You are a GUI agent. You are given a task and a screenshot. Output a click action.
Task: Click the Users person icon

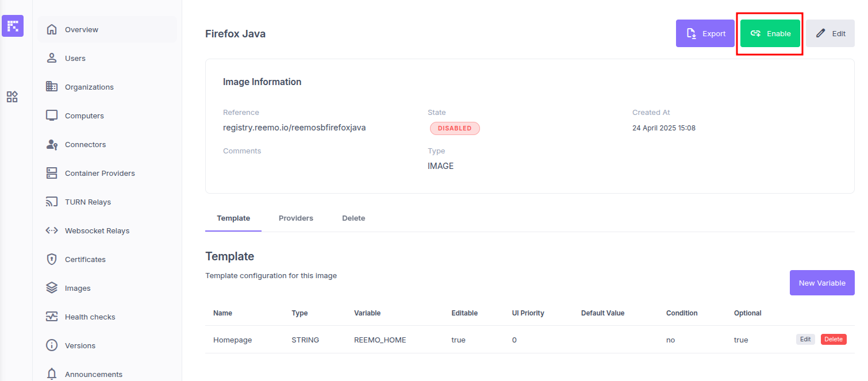(52, 58)
